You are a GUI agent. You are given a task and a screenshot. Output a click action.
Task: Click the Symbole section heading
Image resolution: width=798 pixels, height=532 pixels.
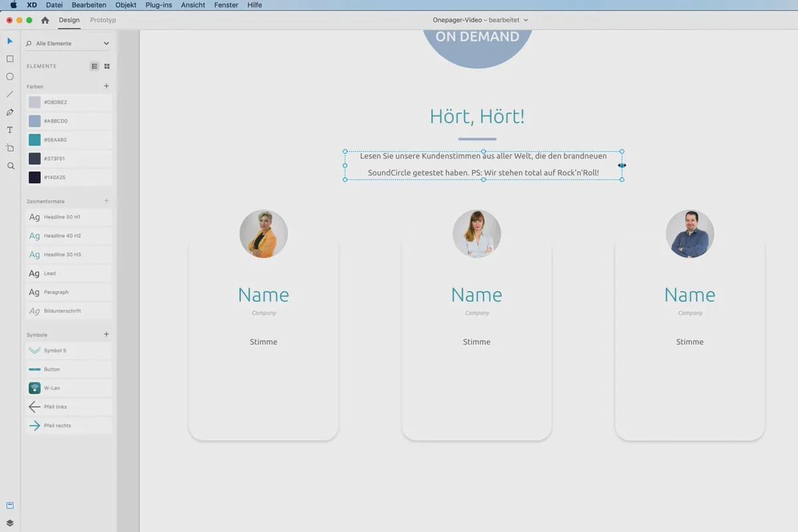point(37,335)
